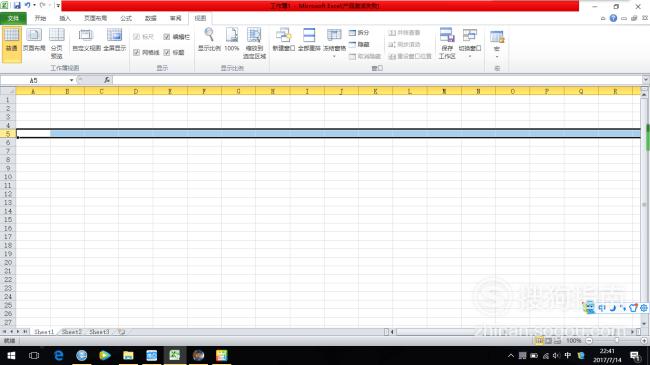Switch to Page Layout view (页面布局)

34,40
